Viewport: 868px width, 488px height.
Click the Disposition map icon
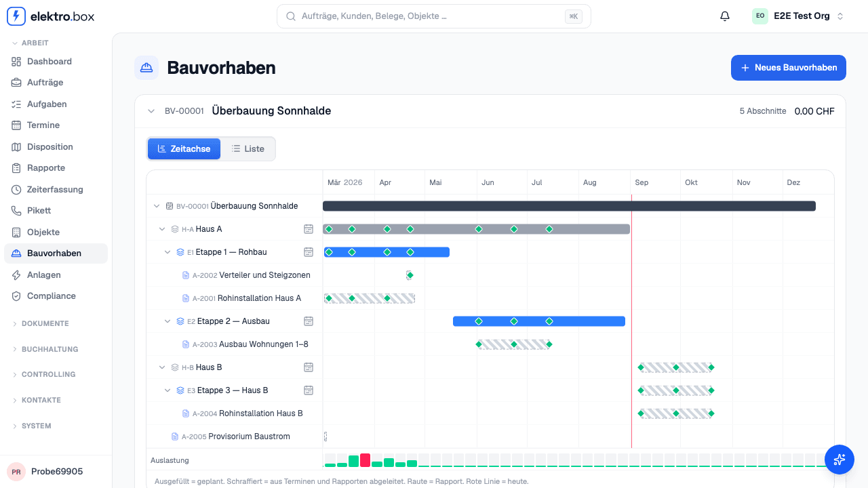tap(16, 147)
